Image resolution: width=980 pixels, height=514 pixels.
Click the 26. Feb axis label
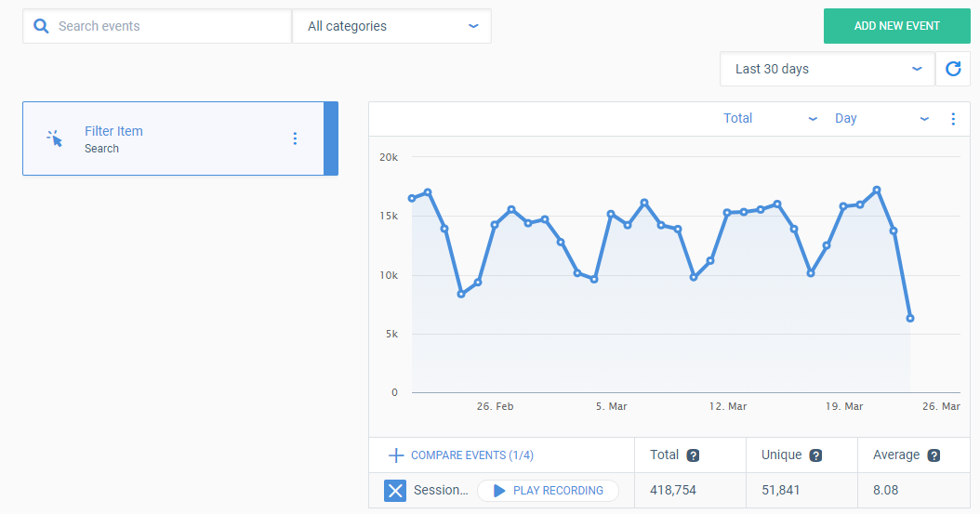click(x=495, y=406)
